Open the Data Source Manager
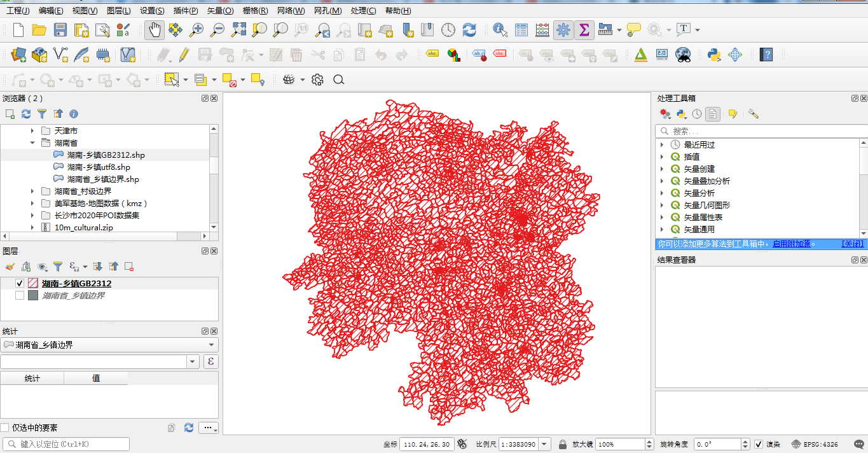Viewport: 868px width, 453px height. [x=18, y=55]
